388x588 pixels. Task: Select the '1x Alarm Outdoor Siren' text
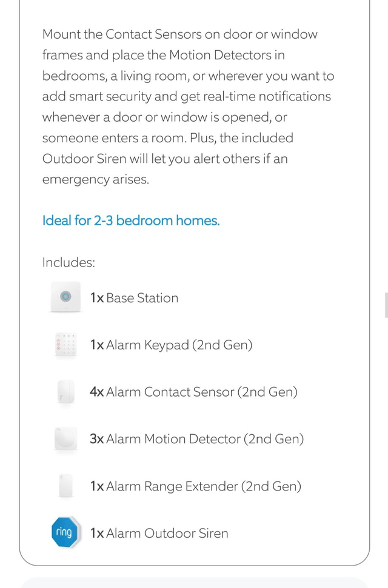point(159,533)
